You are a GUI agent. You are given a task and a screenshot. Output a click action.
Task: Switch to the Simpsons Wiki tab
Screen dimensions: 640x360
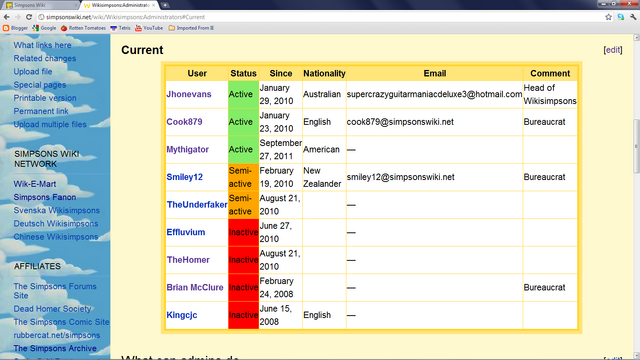pyautogui.click(x=39, y=5)
